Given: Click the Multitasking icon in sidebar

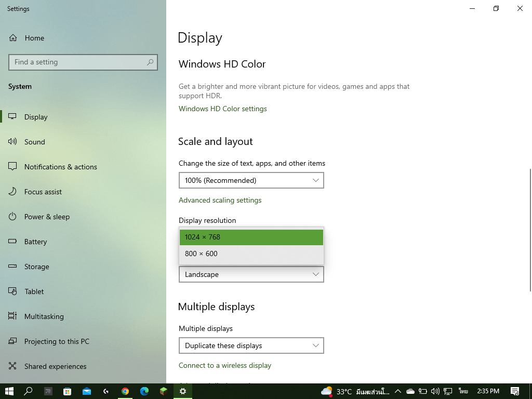Looking at the screenshot, I should point(12,316).
